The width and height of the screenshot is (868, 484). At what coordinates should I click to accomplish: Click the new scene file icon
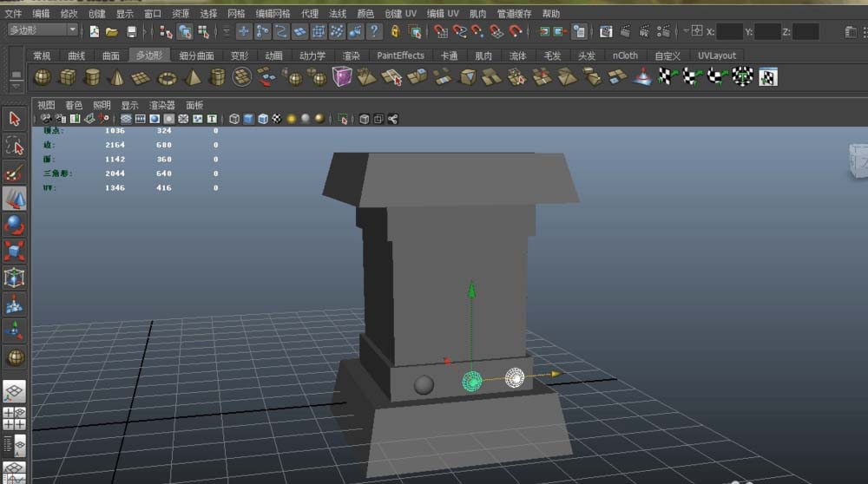[x=95, y=31]
